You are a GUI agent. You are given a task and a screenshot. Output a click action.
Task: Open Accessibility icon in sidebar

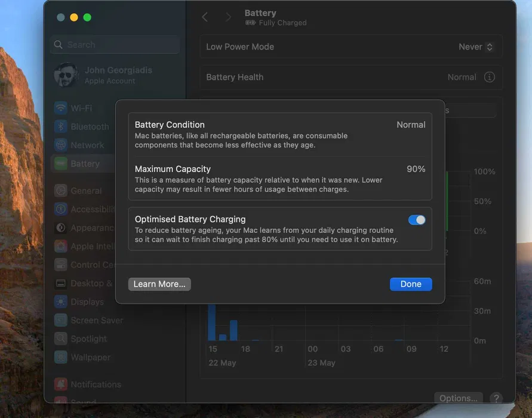pyautogui.click(x=61, y=209)
